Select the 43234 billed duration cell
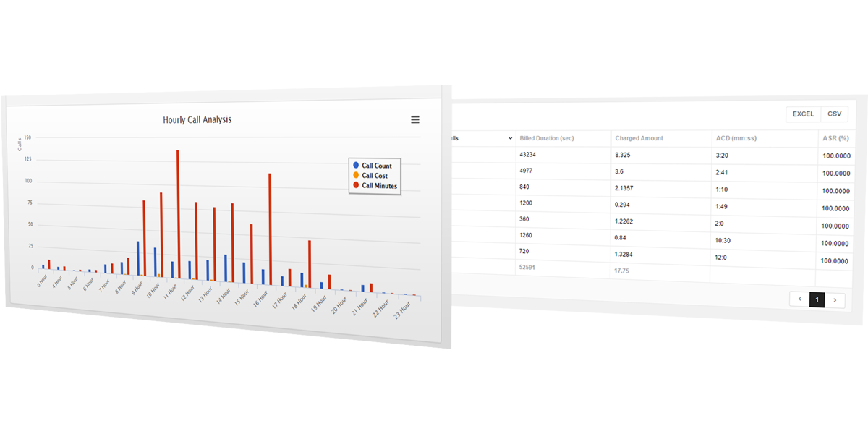Image resolution: width=868 pixels, height=434 pixels. (528, 155)
